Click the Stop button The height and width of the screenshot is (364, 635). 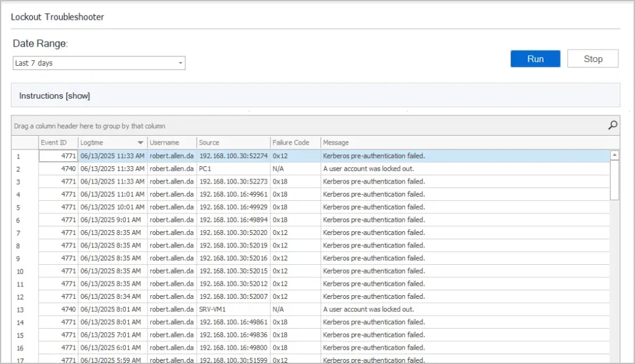(593, 59)
